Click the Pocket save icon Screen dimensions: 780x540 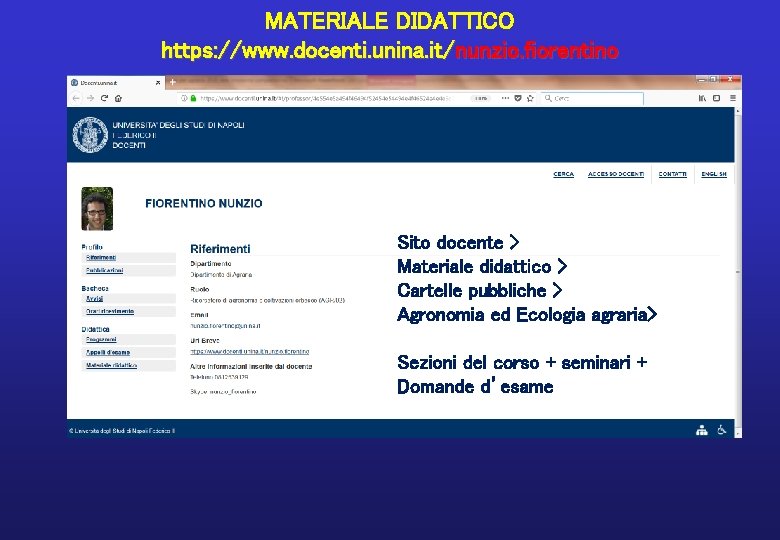tap(518, 98)
